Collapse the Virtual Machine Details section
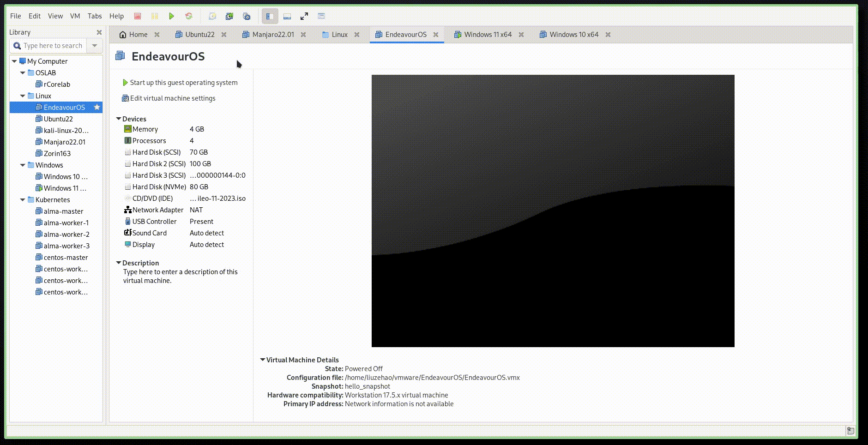This screenshot has width=868, height=445. point(263,360)
